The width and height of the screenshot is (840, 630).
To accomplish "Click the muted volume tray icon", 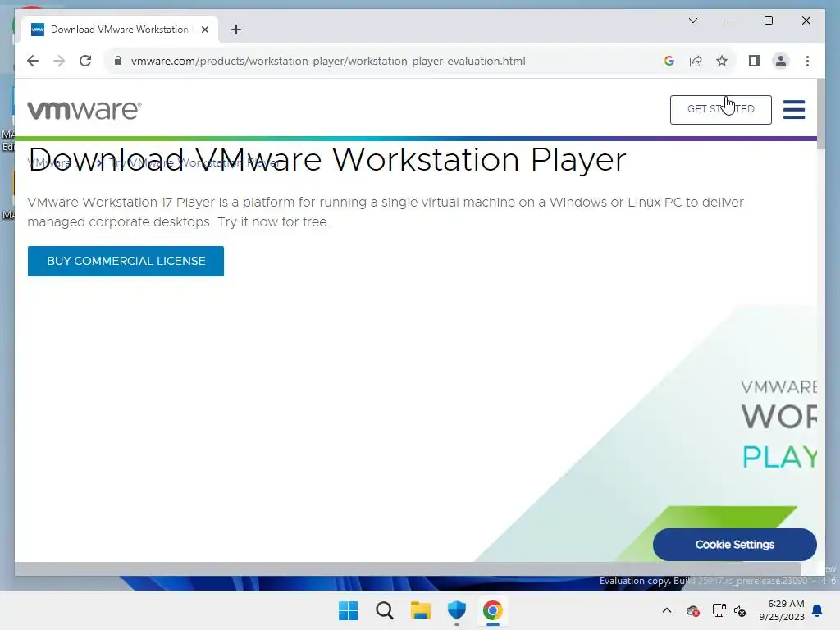I will 740,610.
